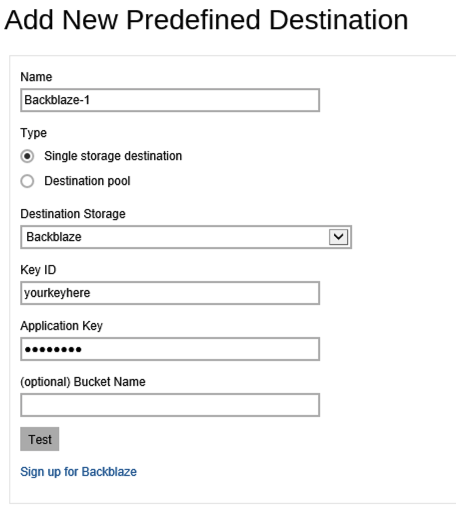Click the empty Bucket Name field
This screenshot has height=505, width=456.
click(x=170, y=405)
